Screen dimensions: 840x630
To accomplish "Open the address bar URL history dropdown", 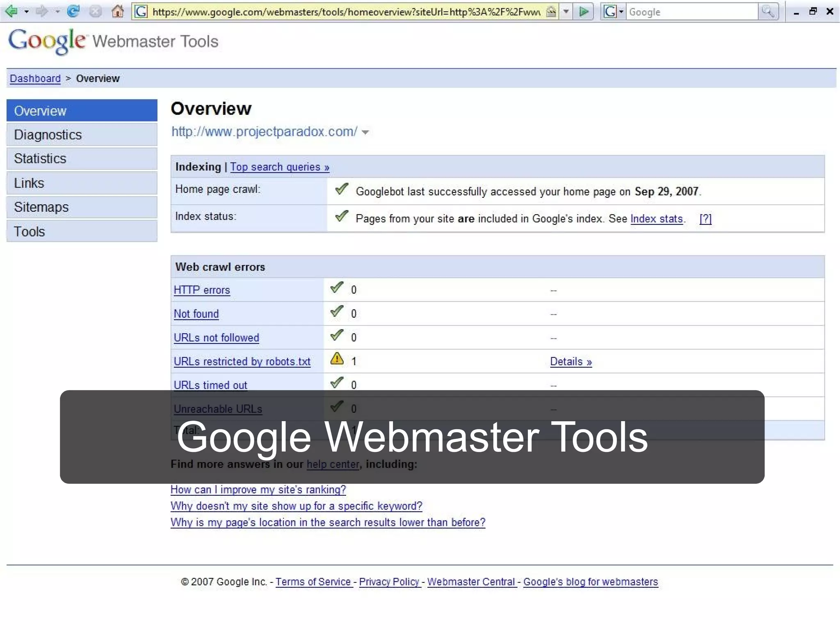I will (566, 11).
